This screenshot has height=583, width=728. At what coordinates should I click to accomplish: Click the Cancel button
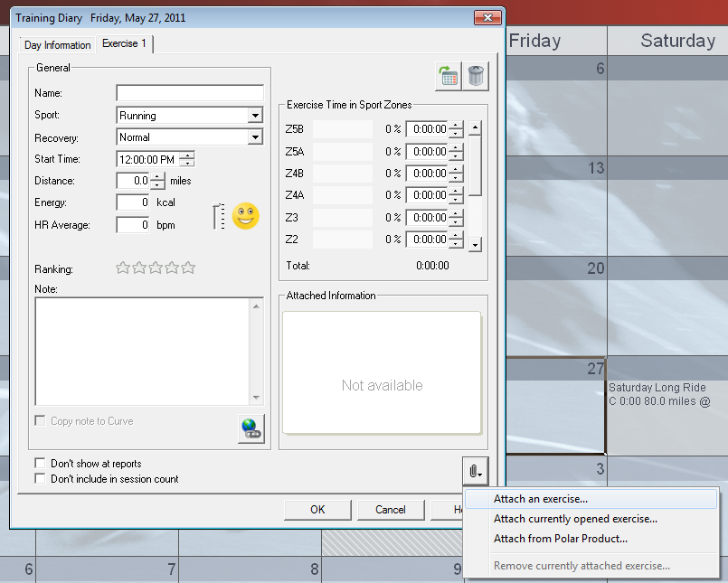click(x=391, y=510)
